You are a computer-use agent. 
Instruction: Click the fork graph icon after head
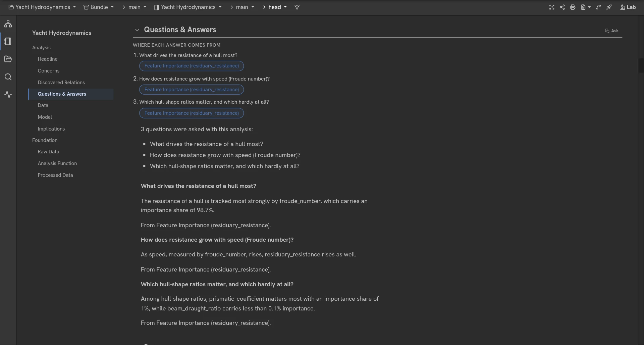(297, 7)
